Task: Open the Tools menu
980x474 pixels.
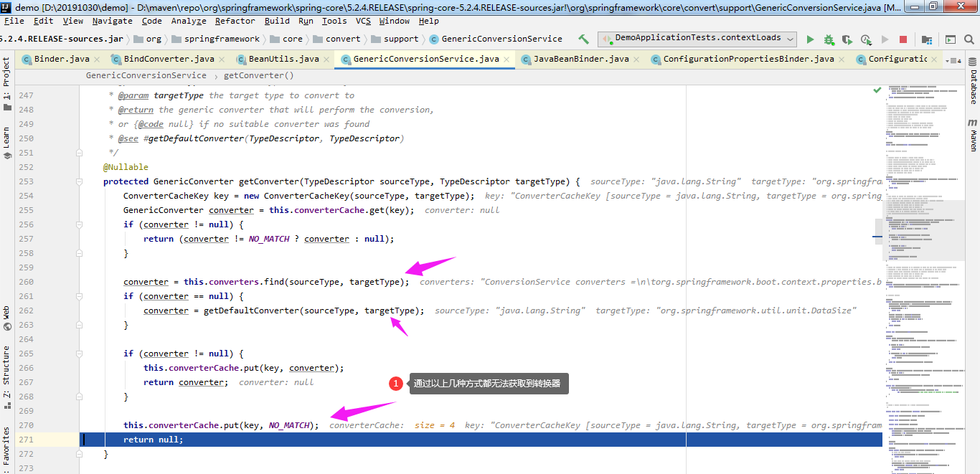Action: [x=334, y=21]
